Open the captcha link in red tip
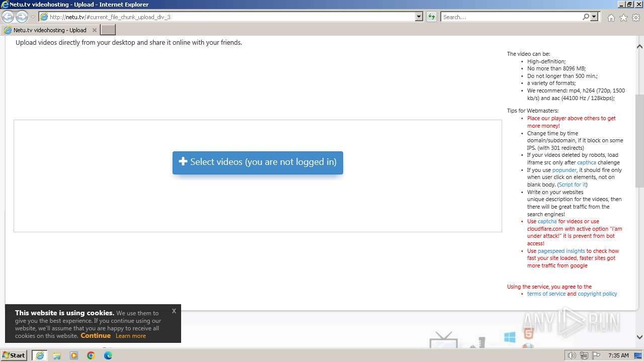This screenshot has height=362, width=644. (547, 221)
